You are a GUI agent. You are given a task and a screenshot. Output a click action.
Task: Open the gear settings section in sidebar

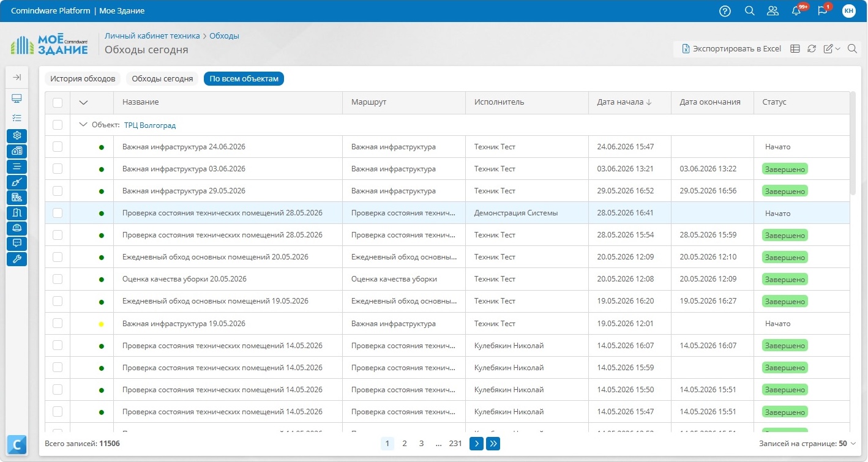[17, 135]
